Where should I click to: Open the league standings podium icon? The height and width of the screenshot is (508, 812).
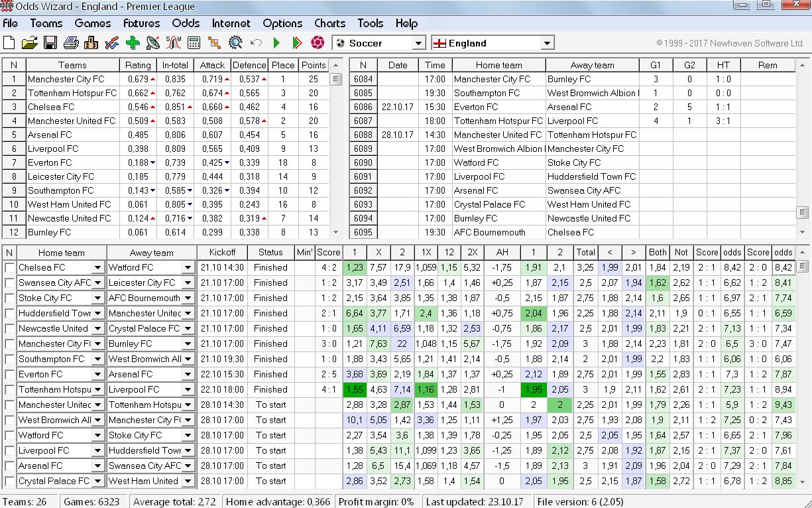pos(91,43)
